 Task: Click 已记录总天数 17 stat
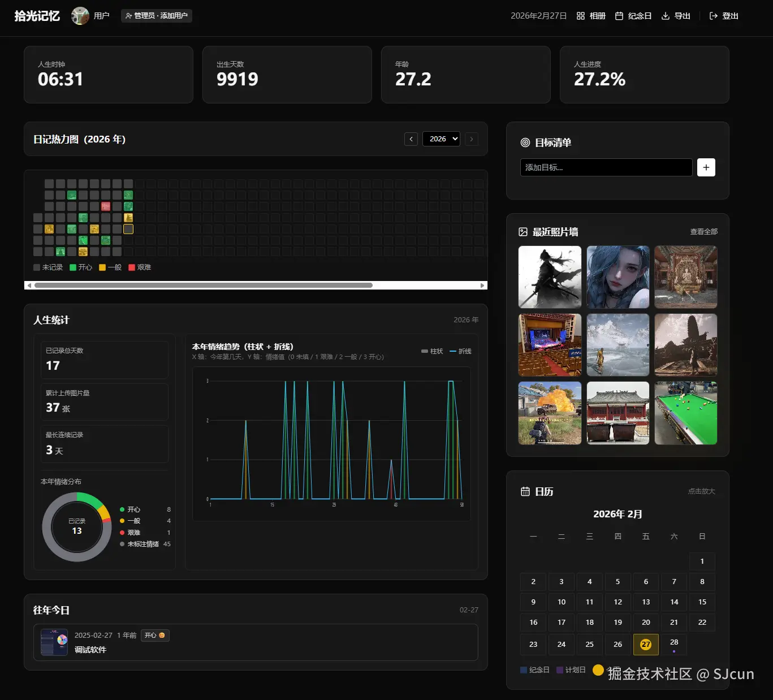click(x=105, y=360)
